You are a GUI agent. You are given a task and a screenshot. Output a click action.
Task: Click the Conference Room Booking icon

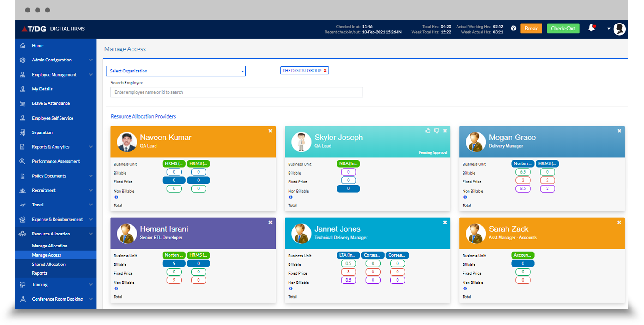23,299
